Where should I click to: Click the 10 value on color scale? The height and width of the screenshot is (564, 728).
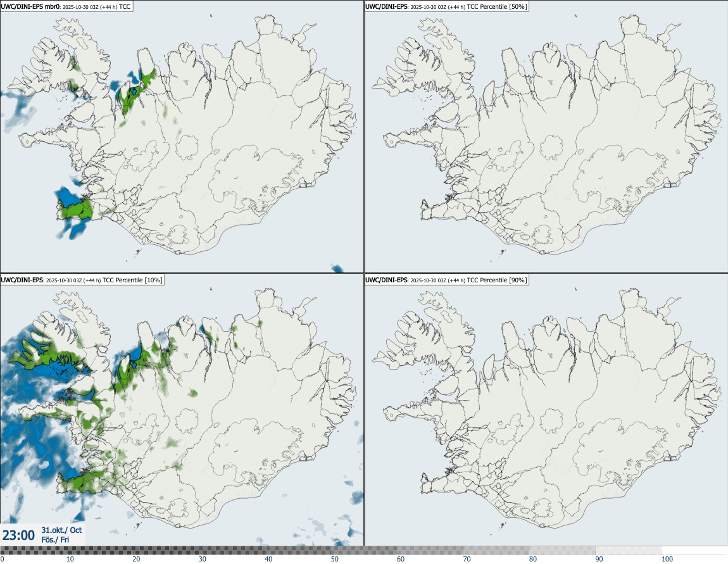click(70, 559)
